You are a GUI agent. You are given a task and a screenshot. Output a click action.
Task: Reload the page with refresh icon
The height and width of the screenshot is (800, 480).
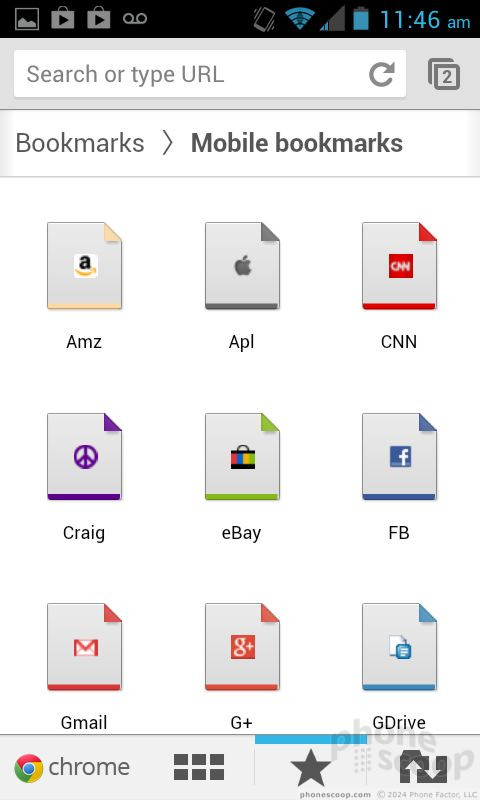pyautogui.click(x=382, y=74)
